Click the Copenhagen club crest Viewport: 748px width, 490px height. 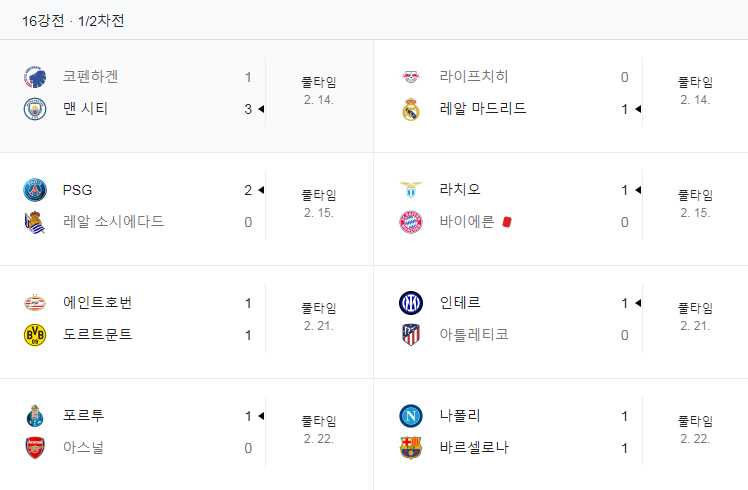click(x=35, y=77)
